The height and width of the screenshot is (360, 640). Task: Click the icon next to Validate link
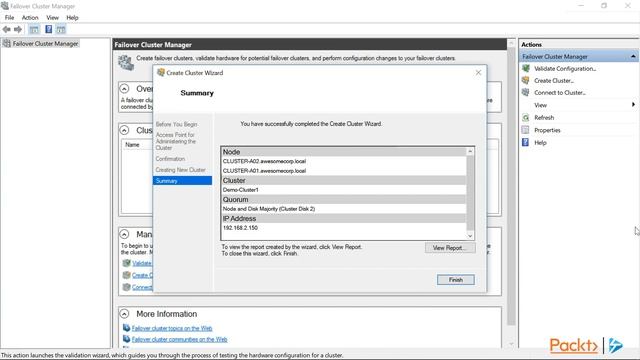click(127, 263)
